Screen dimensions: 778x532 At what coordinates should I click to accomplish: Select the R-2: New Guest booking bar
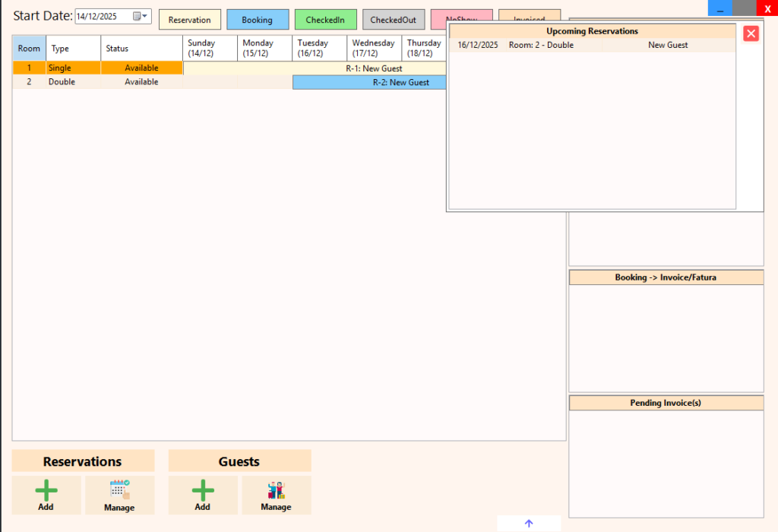coord(370,82)
